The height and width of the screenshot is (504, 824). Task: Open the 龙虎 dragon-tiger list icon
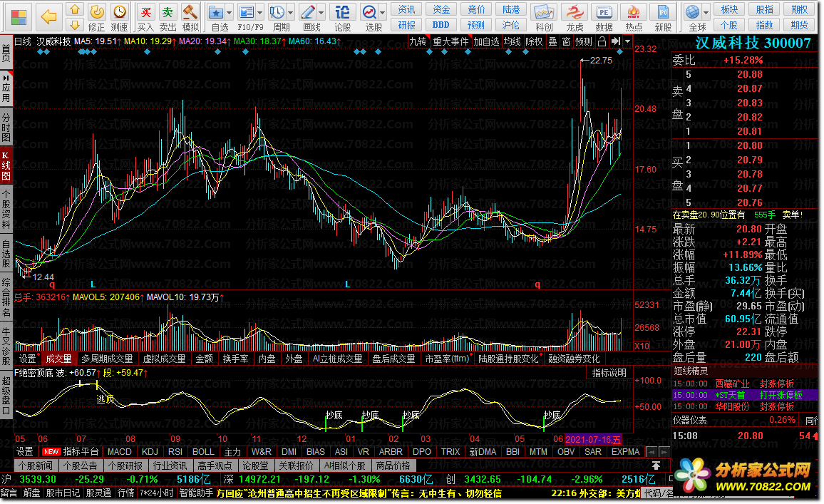575,11
